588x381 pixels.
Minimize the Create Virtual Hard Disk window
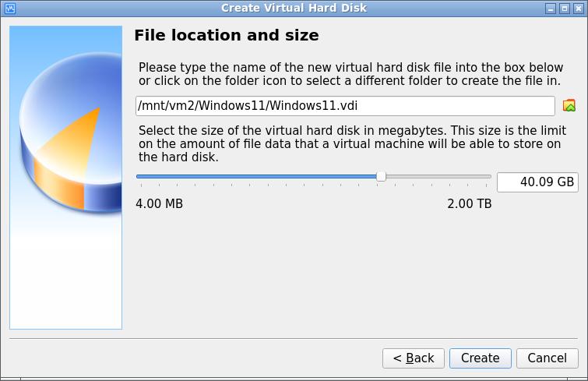(x=551, y=8)
